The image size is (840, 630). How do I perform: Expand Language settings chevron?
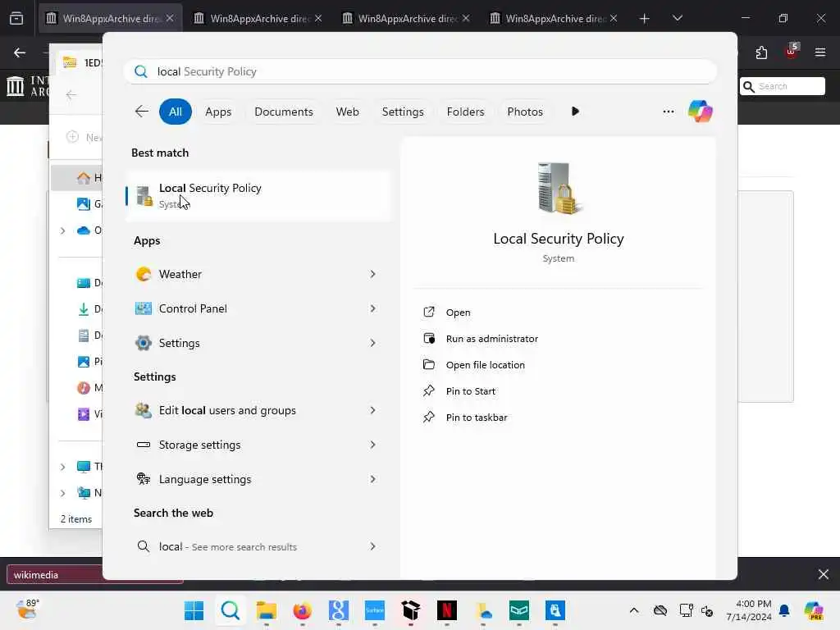click(373, 479)
